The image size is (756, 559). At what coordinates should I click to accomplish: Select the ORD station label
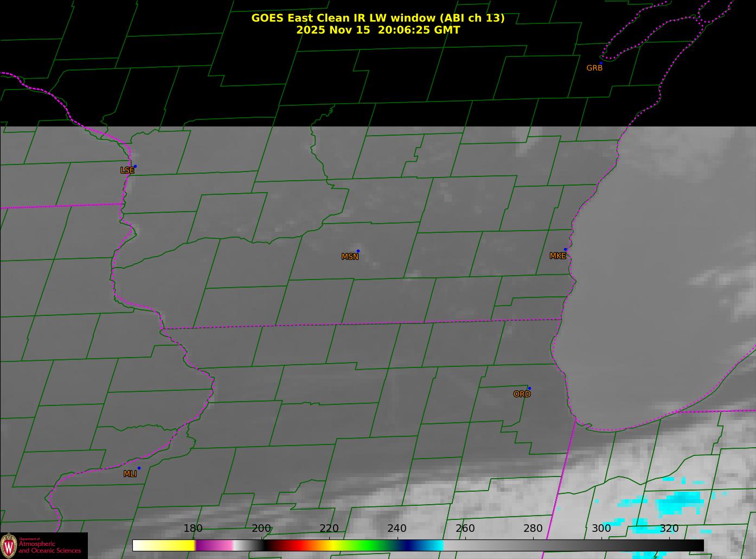click(522, 394)
